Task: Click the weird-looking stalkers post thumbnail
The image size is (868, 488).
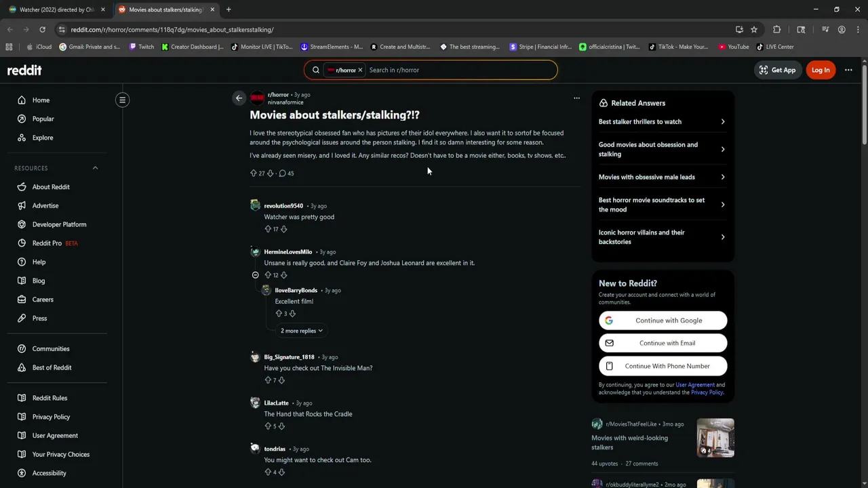Action: pyautogui.click(x=715, y=438)
